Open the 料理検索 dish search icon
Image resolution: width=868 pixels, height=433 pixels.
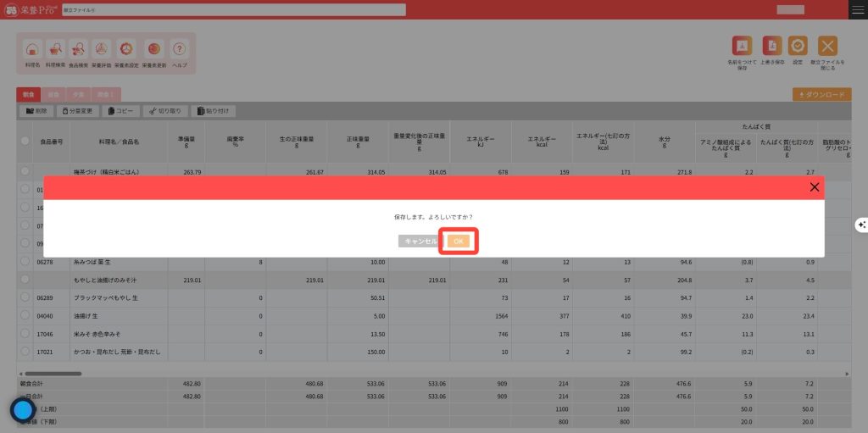[x=56, y=51]
